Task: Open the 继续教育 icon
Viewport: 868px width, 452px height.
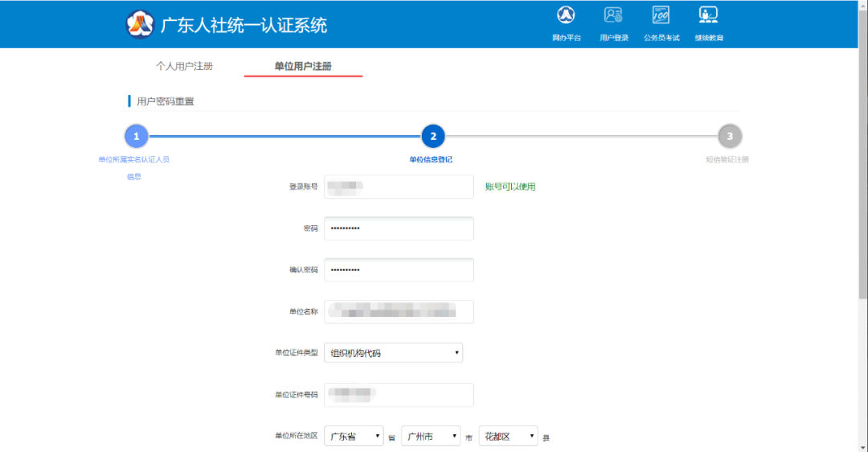Action: click(x=708, y=16)
